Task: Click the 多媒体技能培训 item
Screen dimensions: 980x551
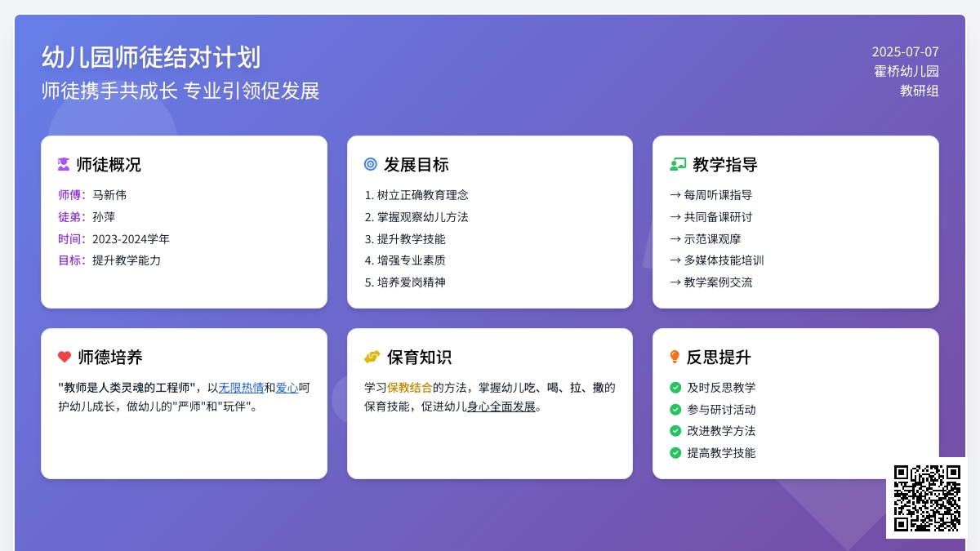Action: (717, 260)
